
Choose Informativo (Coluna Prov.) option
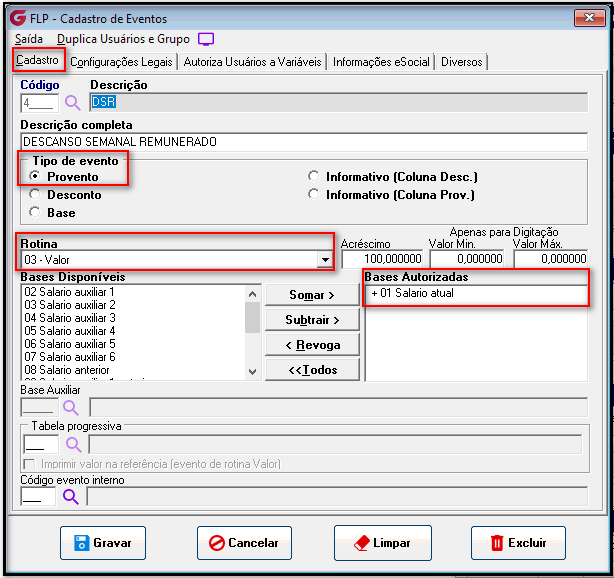click(x=313, y=194)
